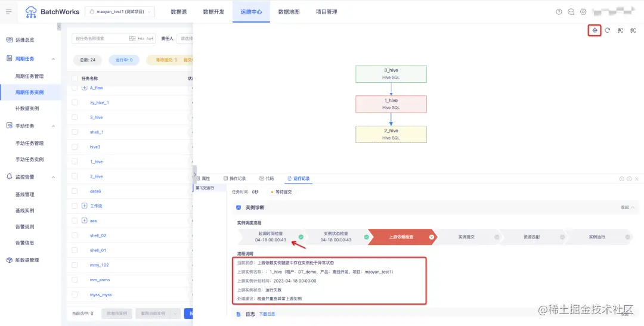Check the box for shell_1 row
Screen dimensions: 644x326
[x=75, y=132]
